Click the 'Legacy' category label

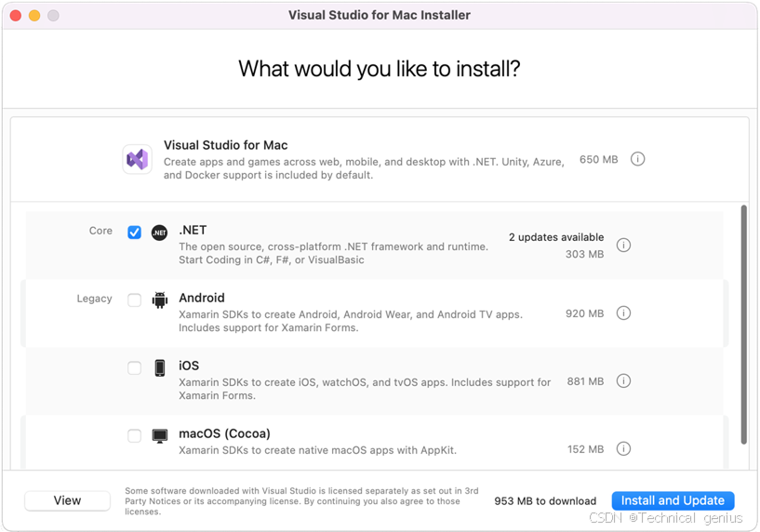(95, 299)
